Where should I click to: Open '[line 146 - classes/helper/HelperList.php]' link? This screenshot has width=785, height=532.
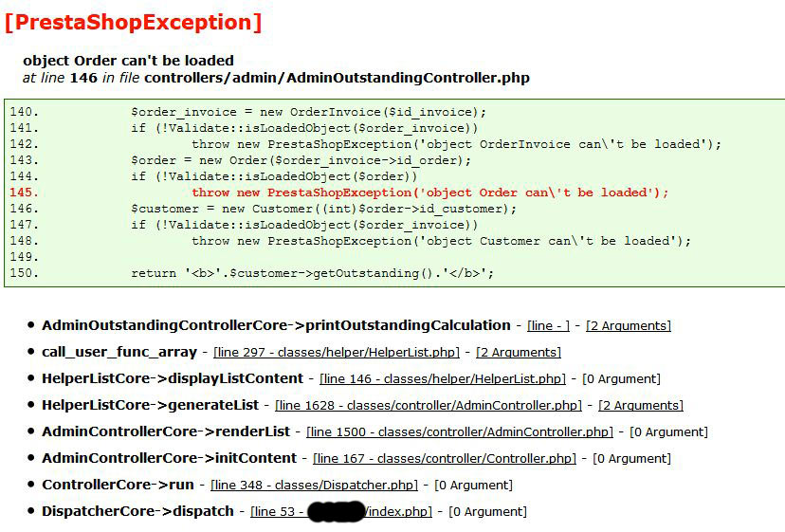(443, 379)
